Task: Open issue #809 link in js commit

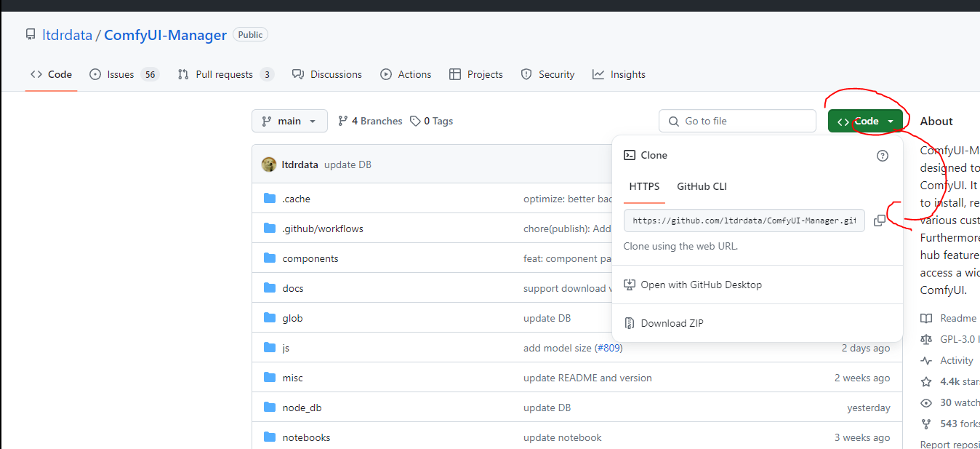Action: (x=609, y=348)
